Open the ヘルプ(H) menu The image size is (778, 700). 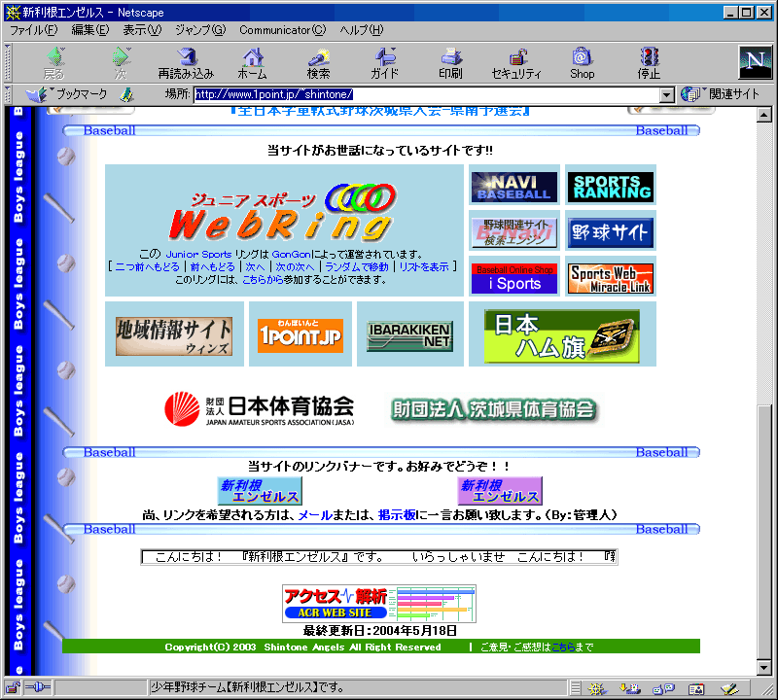(362, 30)
